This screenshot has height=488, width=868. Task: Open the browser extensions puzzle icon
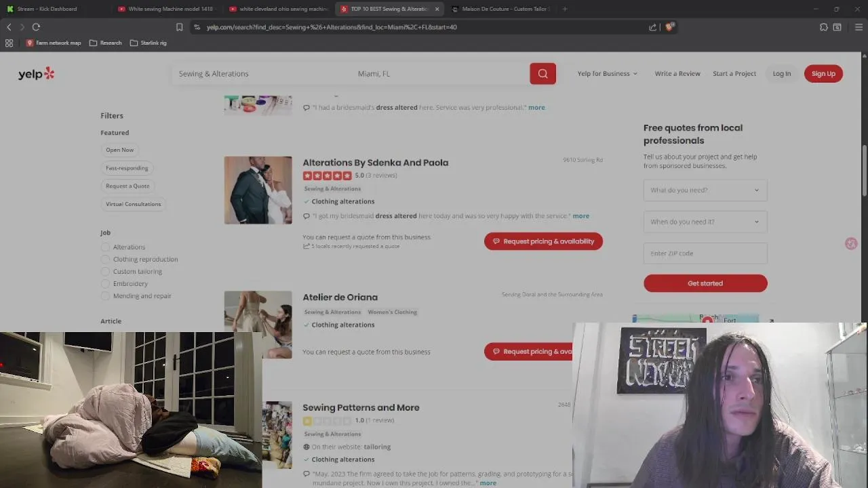(823, 27)
